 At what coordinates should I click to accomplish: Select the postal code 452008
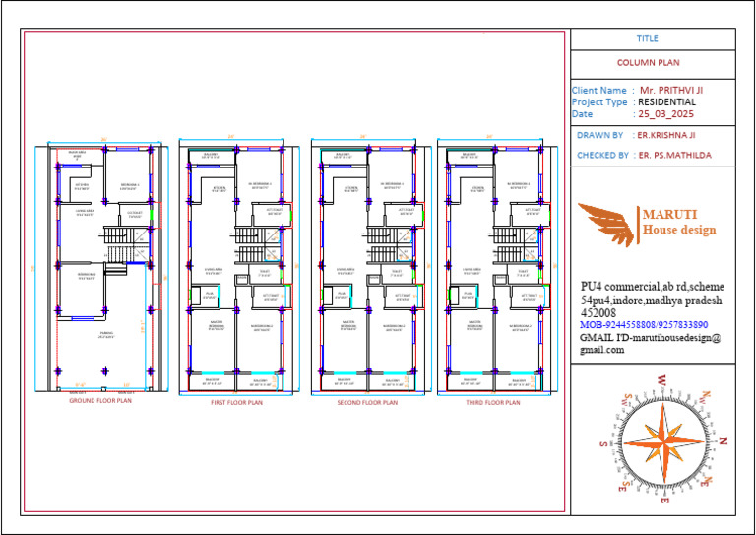coord(598,313)
